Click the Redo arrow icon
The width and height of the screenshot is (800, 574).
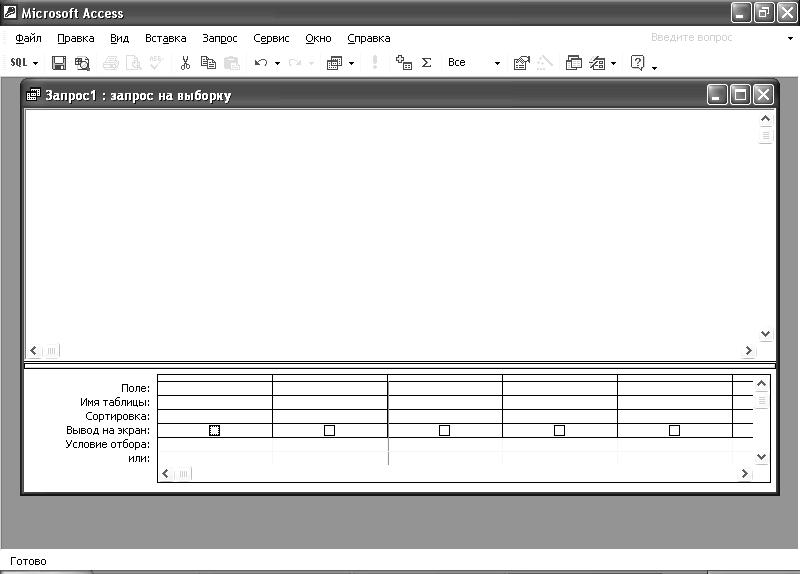pyautogui.click(x=294, y=63)
